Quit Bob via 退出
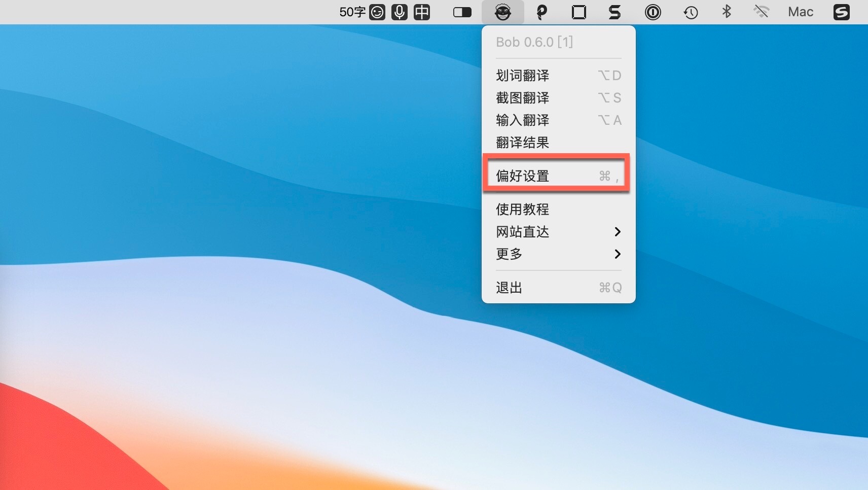Viewport: 868px width, 490px height. [x=558, y=288]
